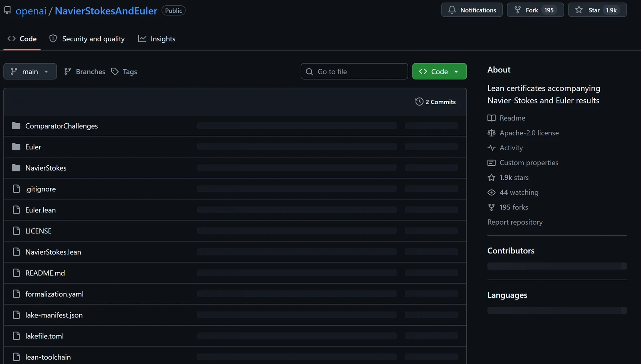
Task: Click the shield icon for Security and quality
Action: click(x=53, y=38)
